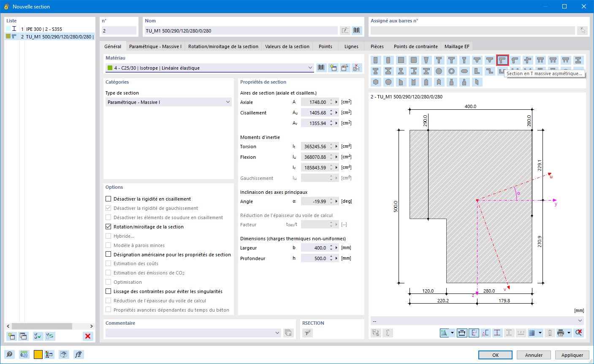Open the print options dropdown arrow
The image size is (594, 364).
pyautogui.click(x=569, y=333)
